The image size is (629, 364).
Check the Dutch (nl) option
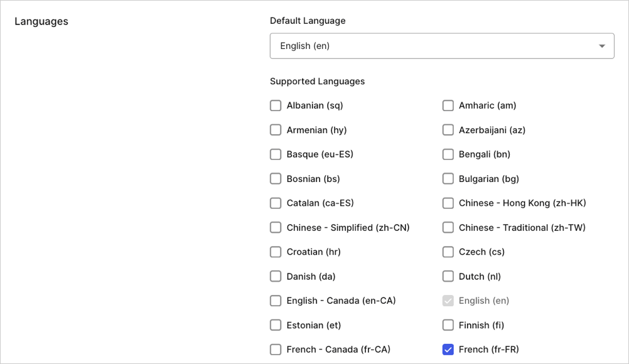[x=448, y=276]
